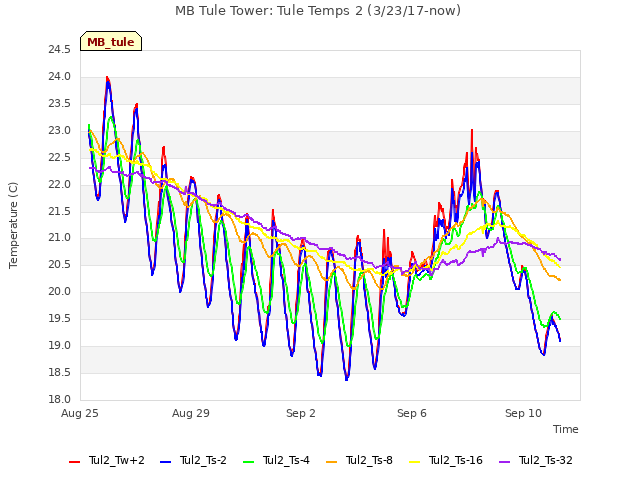Select the Tul2_Tw+2 legend label

click(117, 460)
